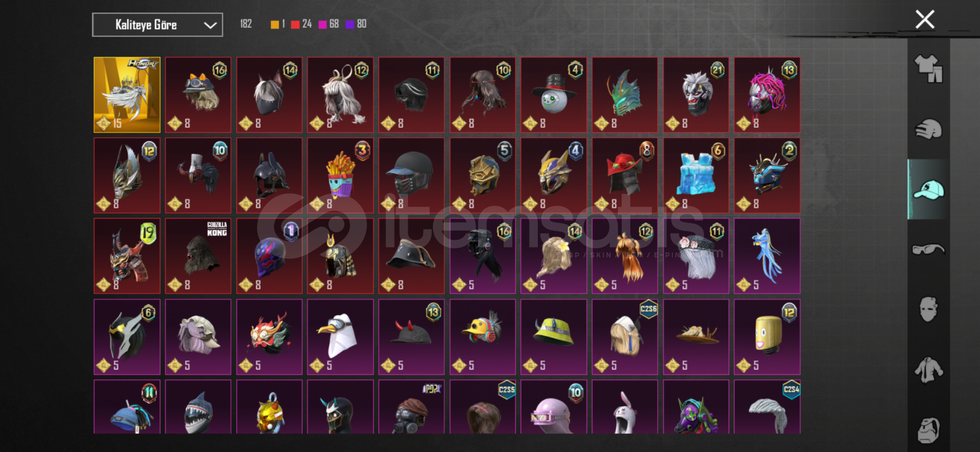This screenshot has height=452, width=980.
Task: Close the inventory with the X icon
Action: [925, 19]
